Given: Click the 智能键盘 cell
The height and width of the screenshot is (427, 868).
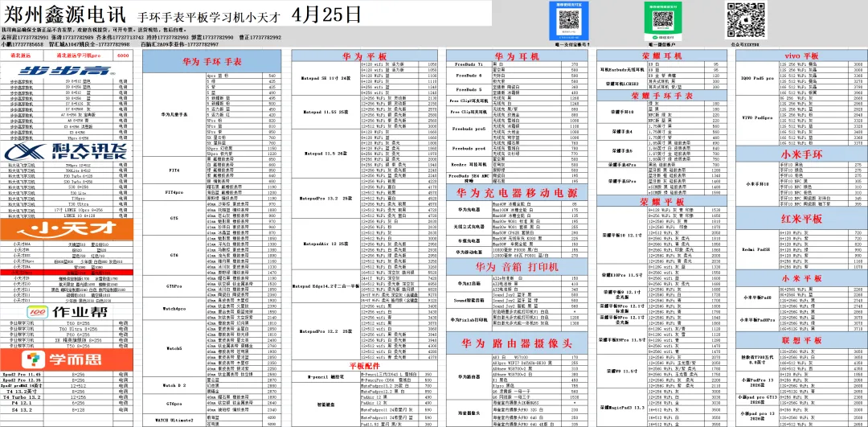Looking at the screenshot, I should click(x=326, y=404).
